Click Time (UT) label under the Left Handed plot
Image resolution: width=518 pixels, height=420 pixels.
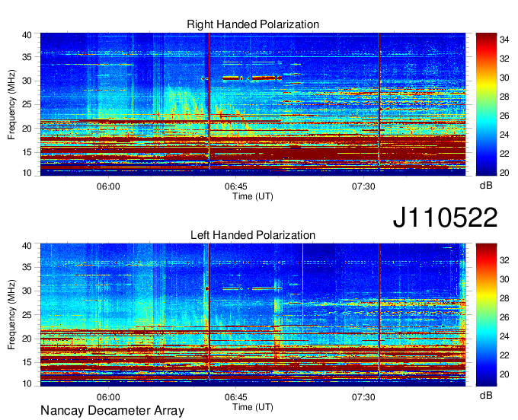pyautogui.click(x=253, y=407)
